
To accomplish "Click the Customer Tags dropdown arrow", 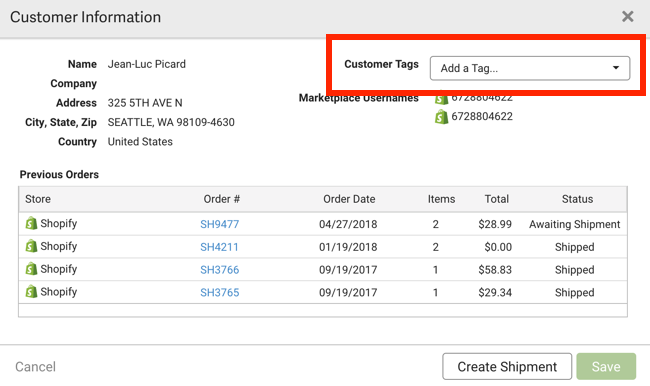I will [x=616, y=68].
